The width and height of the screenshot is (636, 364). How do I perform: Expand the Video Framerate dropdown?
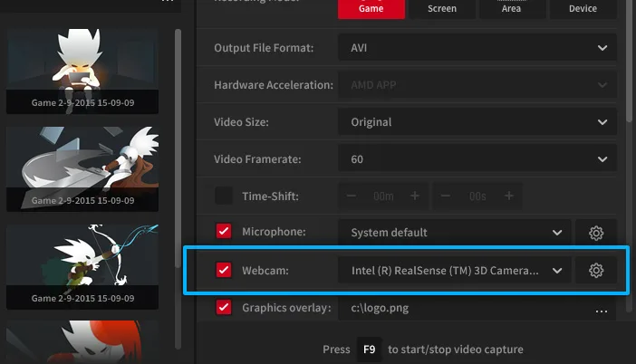point(477,158)
